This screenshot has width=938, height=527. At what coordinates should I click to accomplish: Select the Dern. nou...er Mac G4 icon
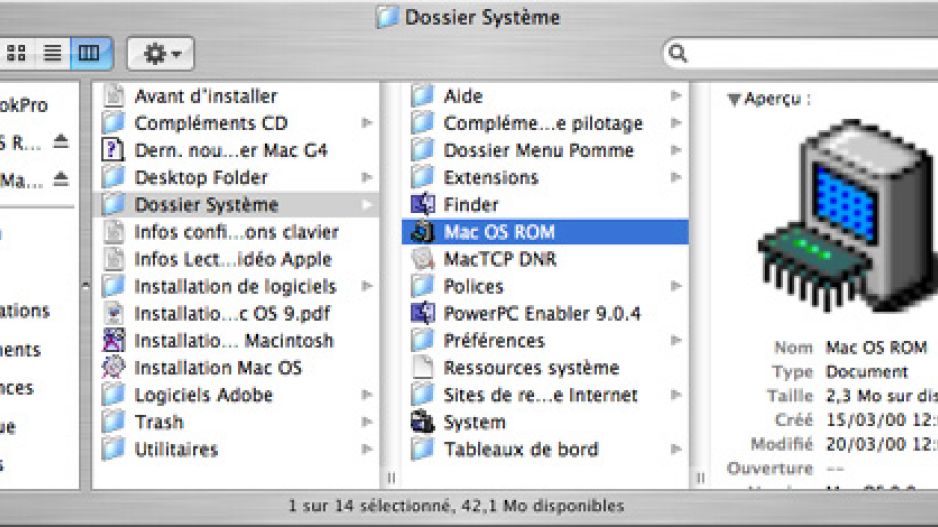coord(113,150)
